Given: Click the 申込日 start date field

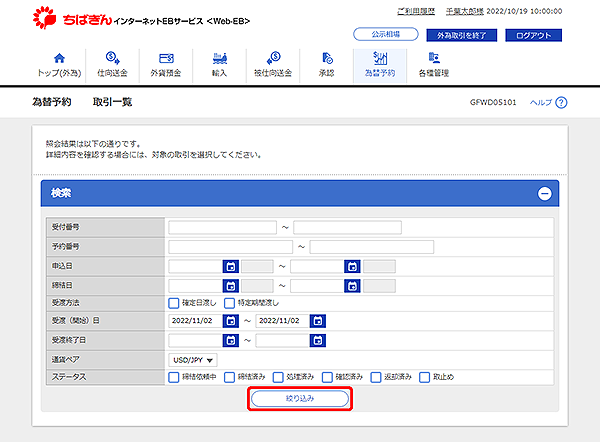Looking at the screenshot, I should pos(196,266).
